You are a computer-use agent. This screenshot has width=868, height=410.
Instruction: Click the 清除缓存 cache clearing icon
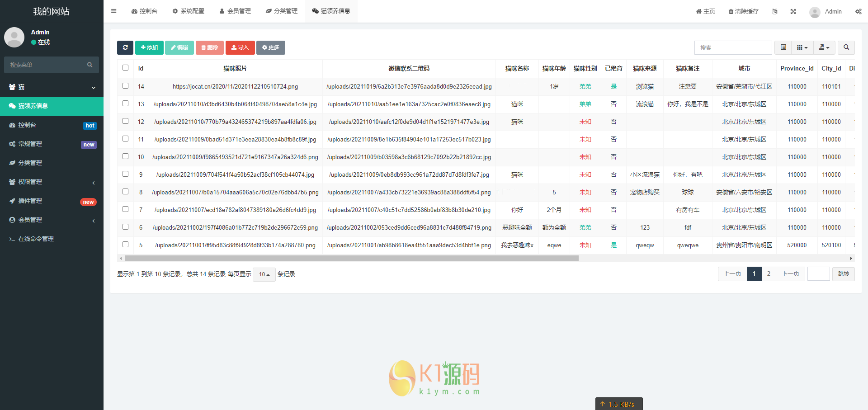[x=743, y=11]
